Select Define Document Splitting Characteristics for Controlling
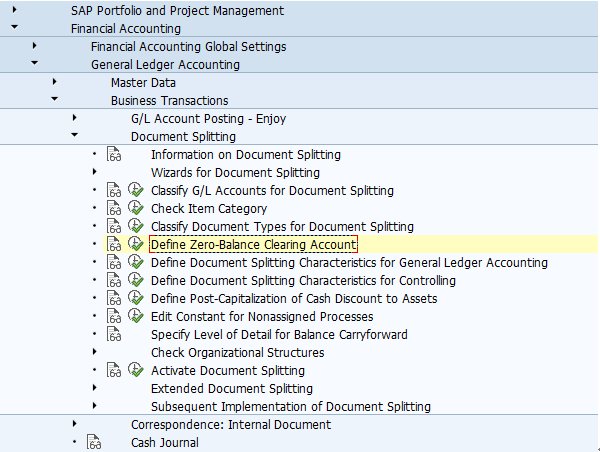Image resolution: width=600 pixels, height=452 pixels. point(303,281)
